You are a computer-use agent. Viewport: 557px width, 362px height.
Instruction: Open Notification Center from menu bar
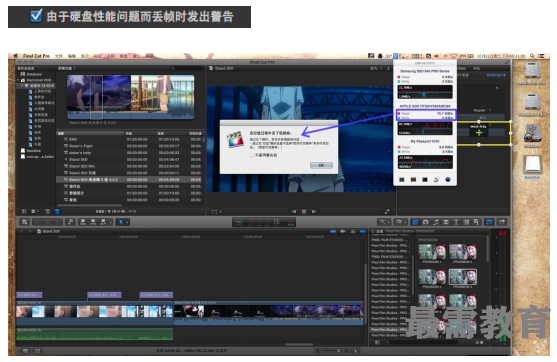click(x=541, y=56)
